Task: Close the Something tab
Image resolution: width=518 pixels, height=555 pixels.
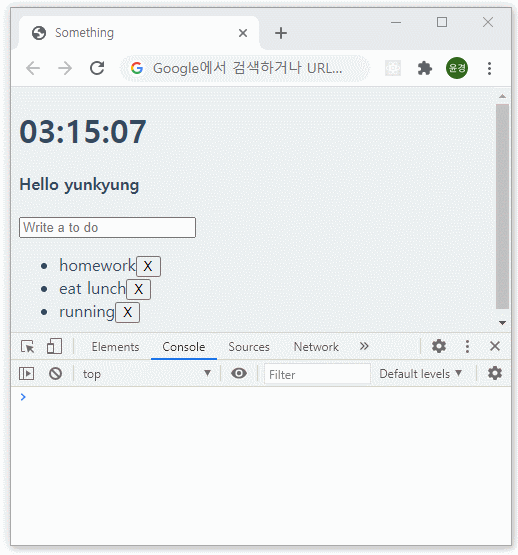Action: pos(243,33)
